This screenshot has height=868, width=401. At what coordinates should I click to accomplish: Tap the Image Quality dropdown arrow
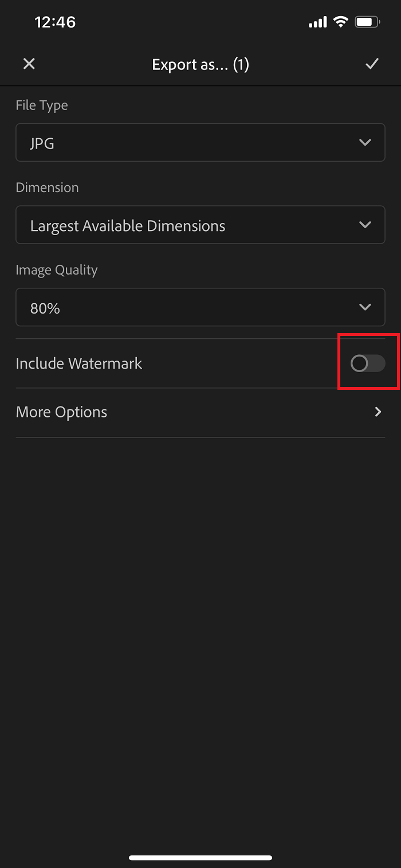[365, 307]
